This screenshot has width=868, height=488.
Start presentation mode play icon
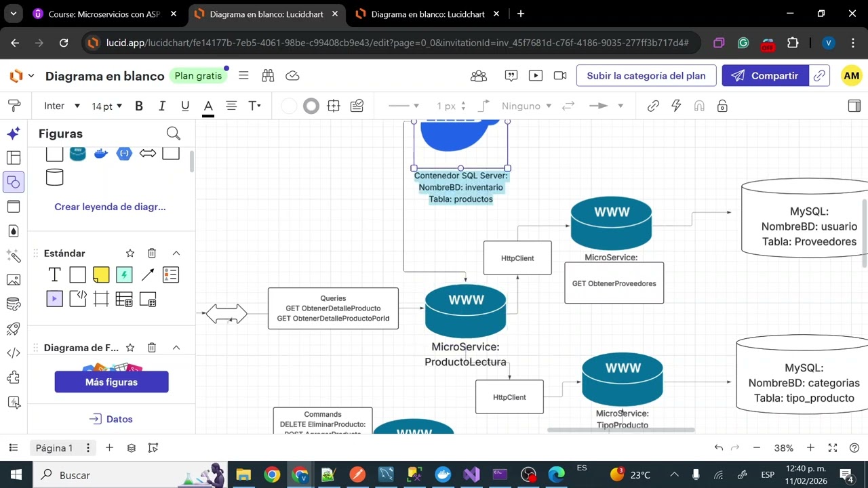click(536, 76)
